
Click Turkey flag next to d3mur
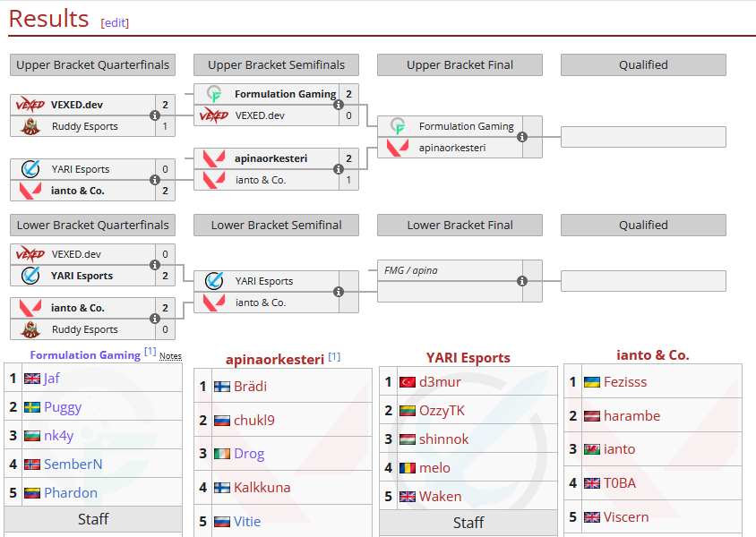(x=408, y=382)
